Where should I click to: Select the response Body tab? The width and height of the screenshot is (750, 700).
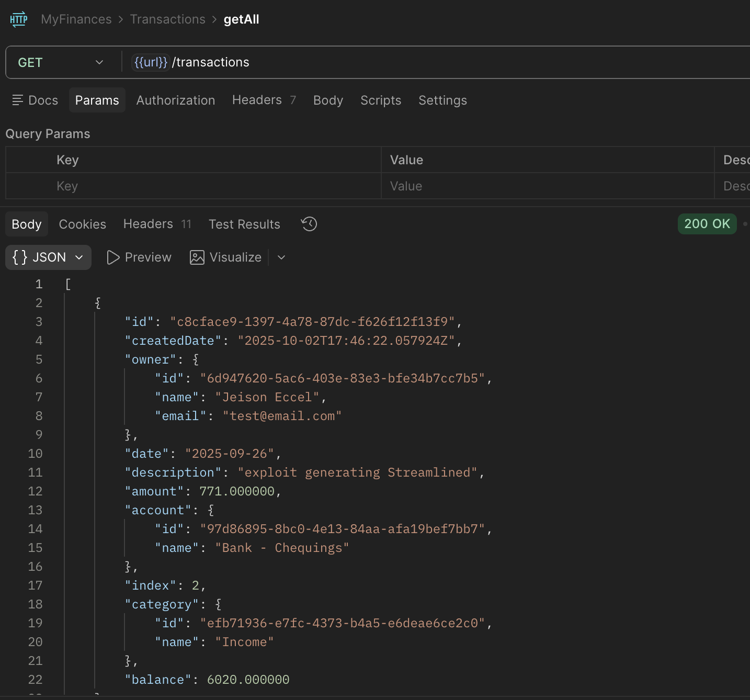pyautogui.click(x=27, y=224)
